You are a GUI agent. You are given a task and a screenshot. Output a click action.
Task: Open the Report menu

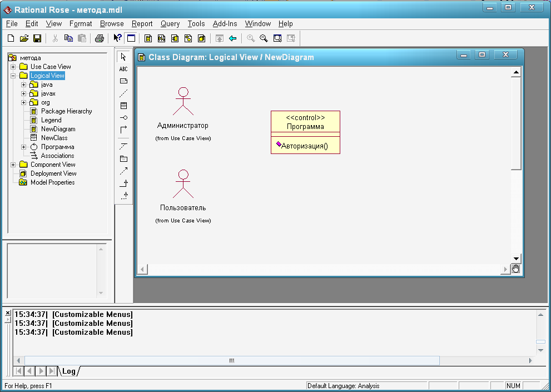click(142, 23)
